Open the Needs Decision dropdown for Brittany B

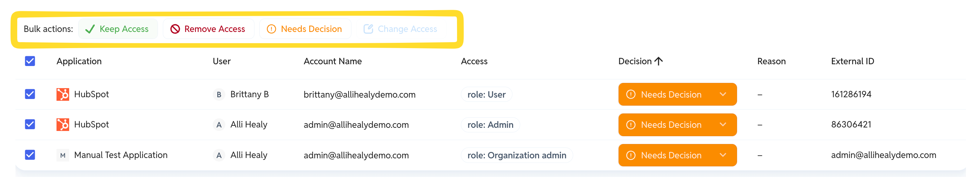(x=677, y=94)
